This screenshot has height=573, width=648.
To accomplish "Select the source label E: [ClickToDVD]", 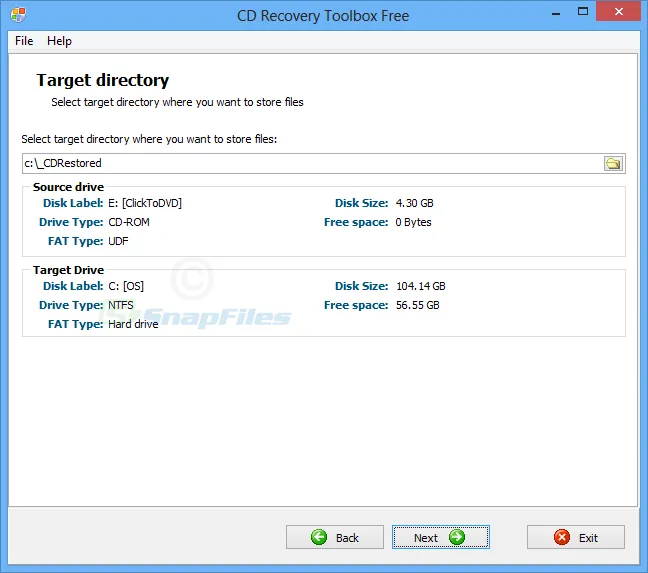I will point(145,203).
